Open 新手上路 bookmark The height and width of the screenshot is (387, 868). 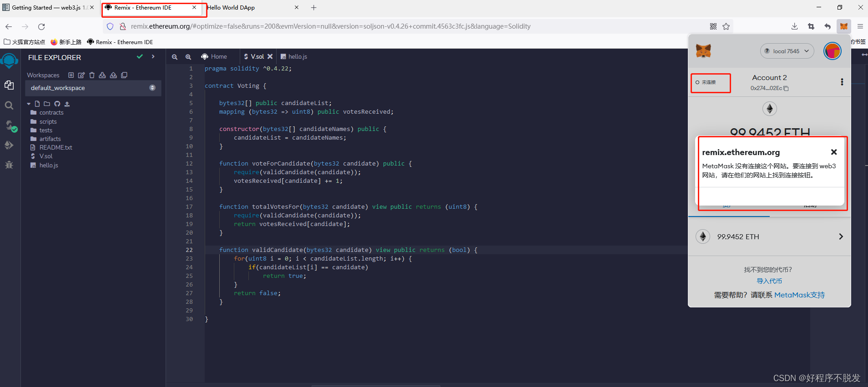[66, 42]
